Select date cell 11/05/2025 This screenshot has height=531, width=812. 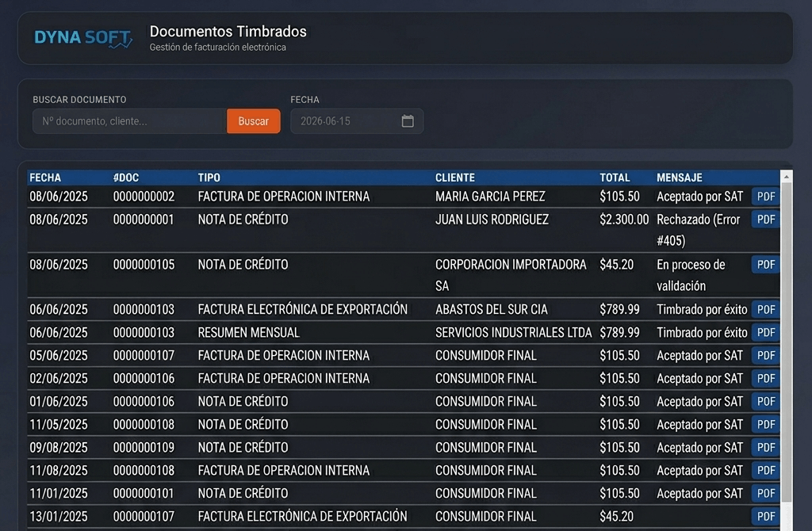(x=59, y=424)
